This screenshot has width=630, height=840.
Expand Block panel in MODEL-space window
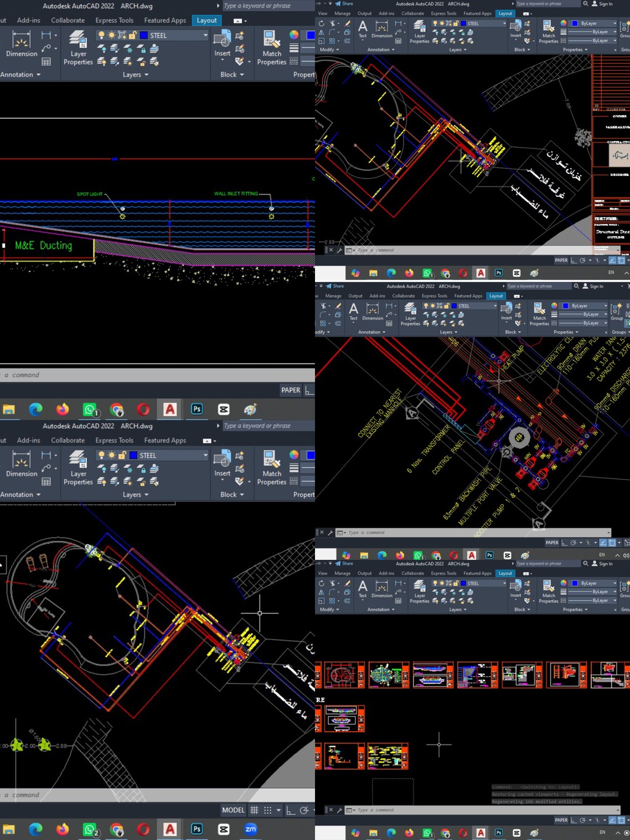click(x=232, y=495)
